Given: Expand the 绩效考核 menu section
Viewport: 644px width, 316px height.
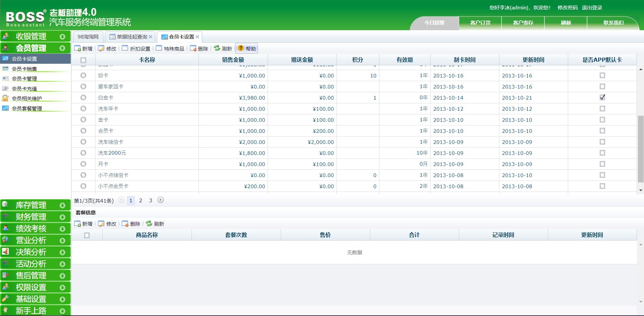Looking at the screenshot, I should coord(35,228).
